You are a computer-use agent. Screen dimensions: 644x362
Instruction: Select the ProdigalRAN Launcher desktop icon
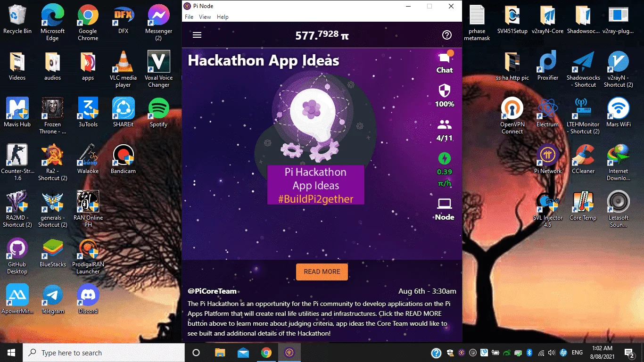88,255
